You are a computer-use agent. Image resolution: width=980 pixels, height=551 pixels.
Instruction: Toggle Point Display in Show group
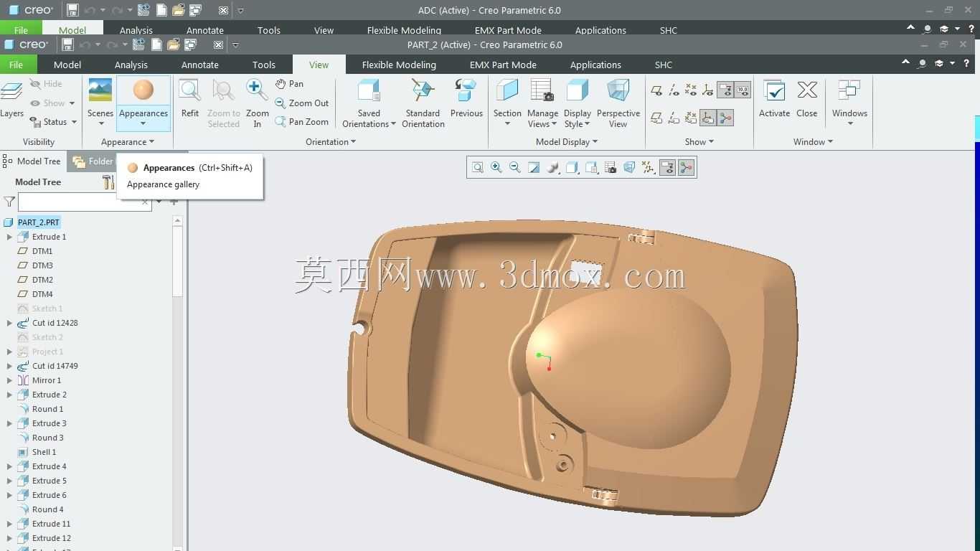(x=691, y=90)
